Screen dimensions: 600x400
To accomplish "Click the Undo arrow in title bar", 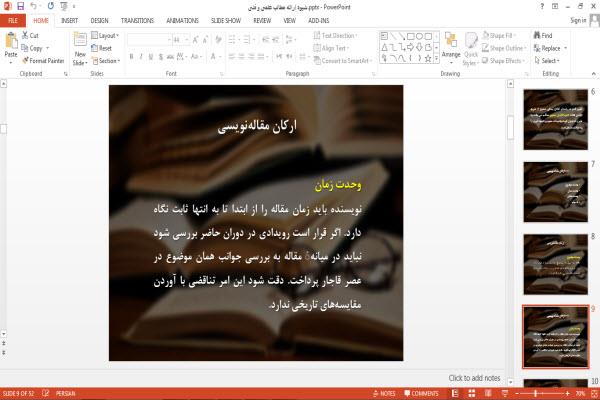I will tap(34, 6).
